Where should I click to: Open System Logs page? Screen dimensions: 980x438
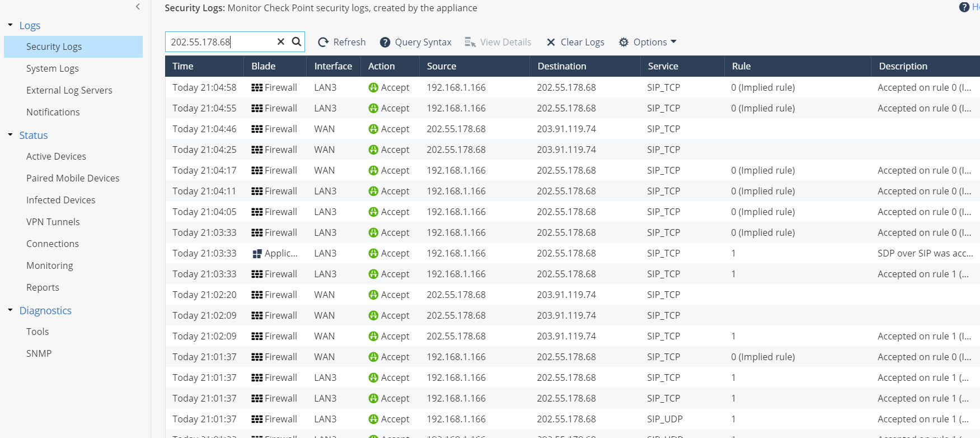click(x=52, y=68)
